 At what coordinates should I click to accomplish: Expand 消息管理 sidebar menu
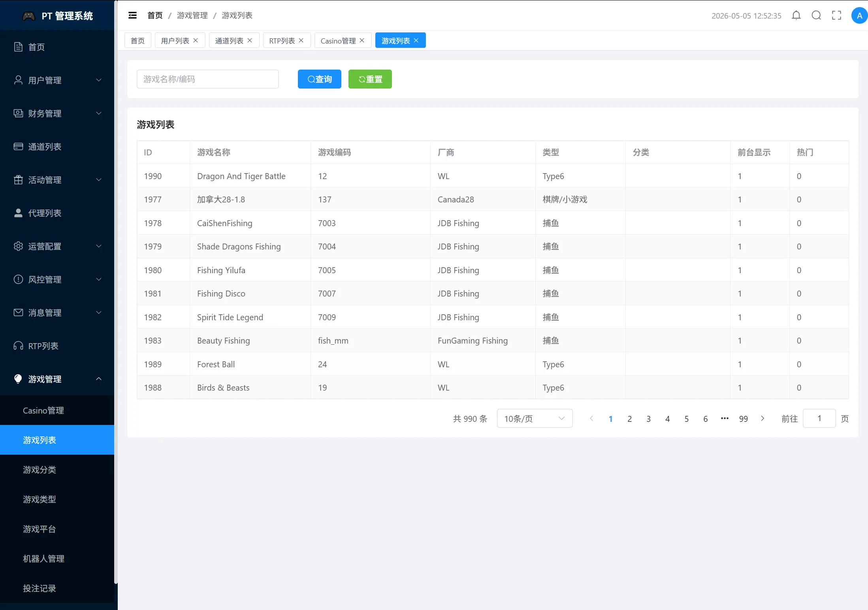(57, 313)
